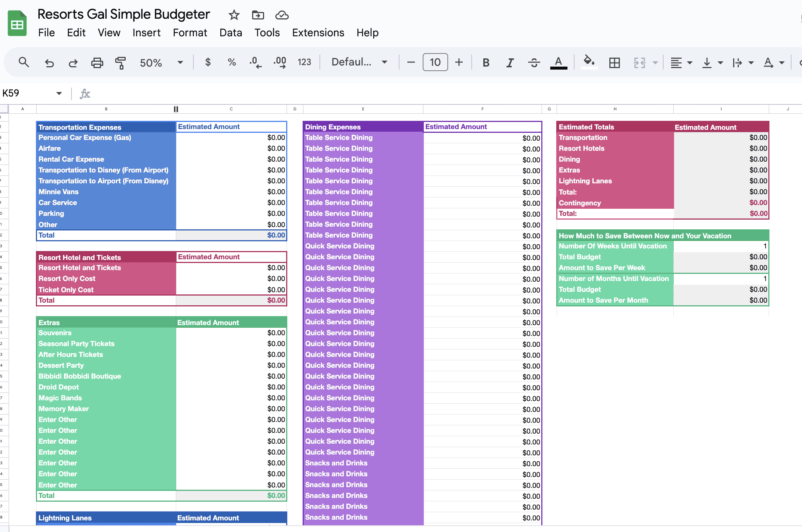Click the print icon in toolbar
The height and width of the screenshot is (532, 802).
click(97, 62)
